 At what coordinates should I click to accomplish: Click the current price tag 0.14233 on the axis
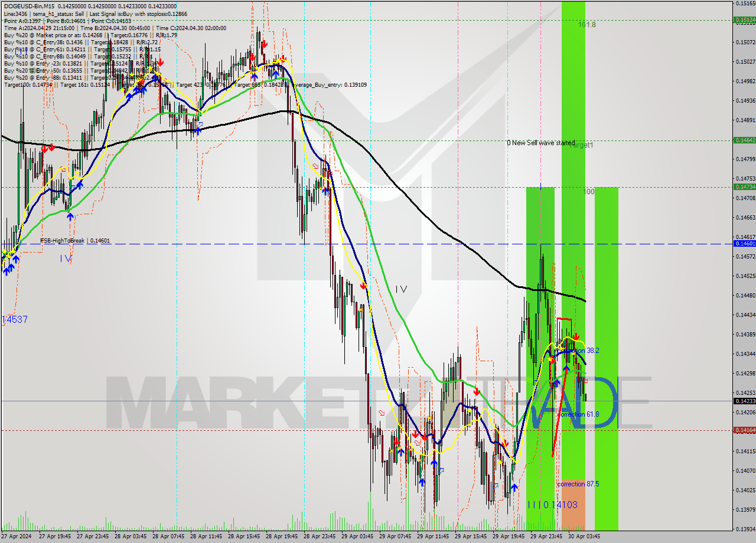pyautogui.click(x=744, y=401)
